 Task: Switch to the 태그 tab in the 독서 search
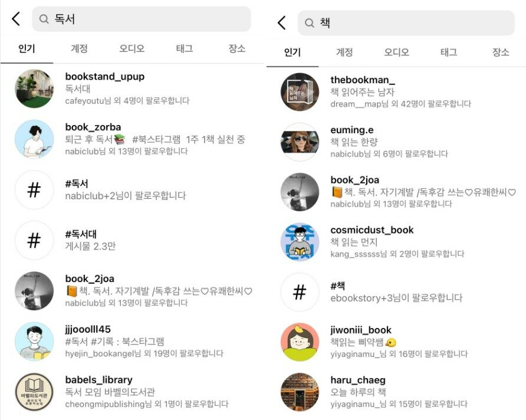tap(185, 48)
